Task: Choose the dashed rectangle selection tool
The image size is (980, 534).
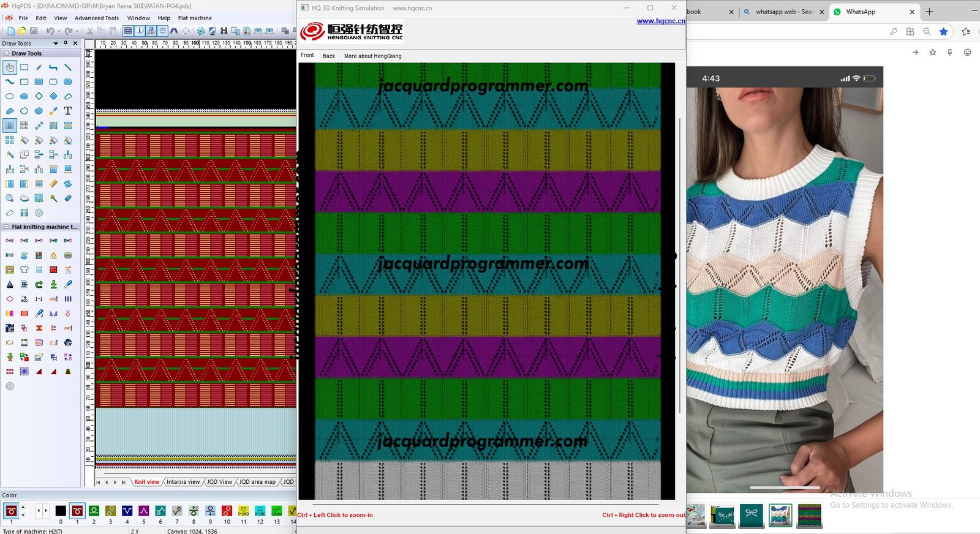Action: point(24,67)
